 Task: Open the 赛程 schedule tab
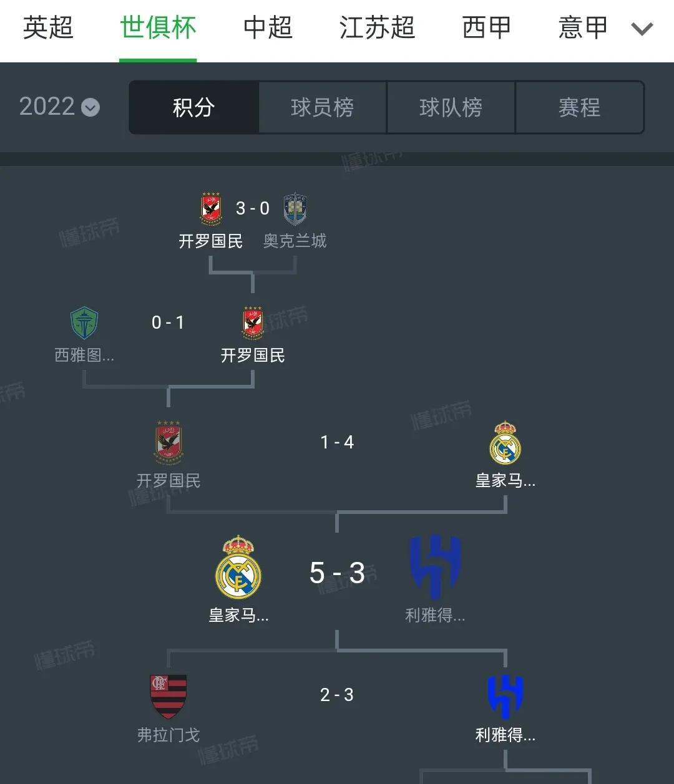click(x=579, y=107)
